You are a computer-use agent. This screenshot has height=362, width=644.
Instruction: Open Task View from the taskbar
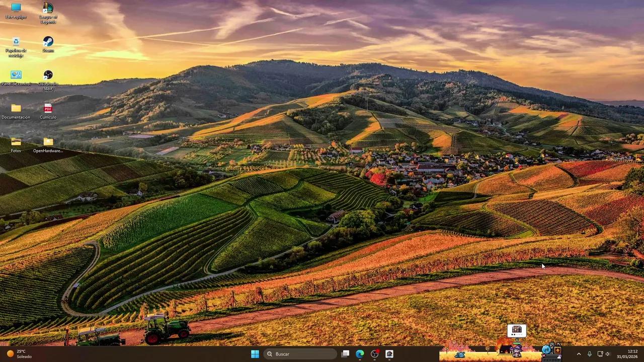345,354
